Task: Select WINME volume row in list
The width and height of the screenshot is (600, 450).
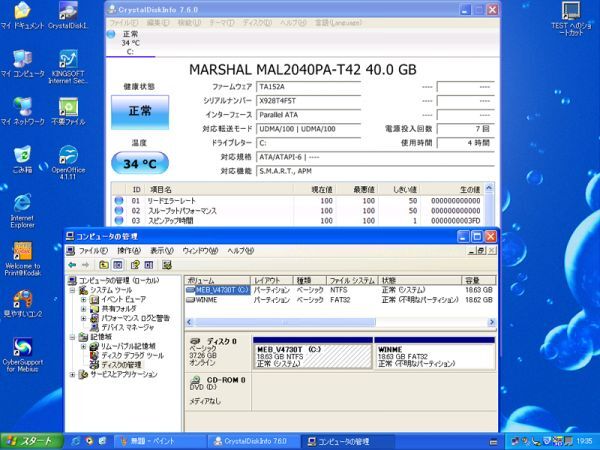Action: point(340,300)
